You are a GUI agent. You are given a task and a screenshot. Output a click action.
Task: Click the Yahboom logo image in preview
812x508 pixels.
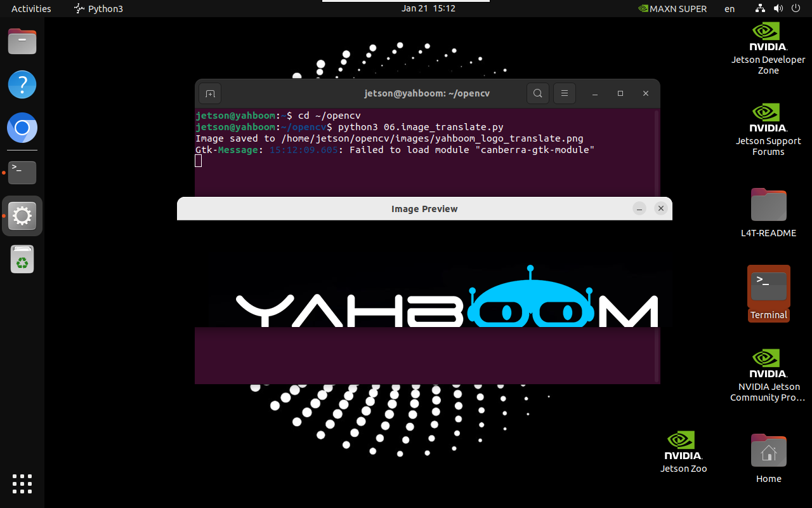click(x=447, y=296)
